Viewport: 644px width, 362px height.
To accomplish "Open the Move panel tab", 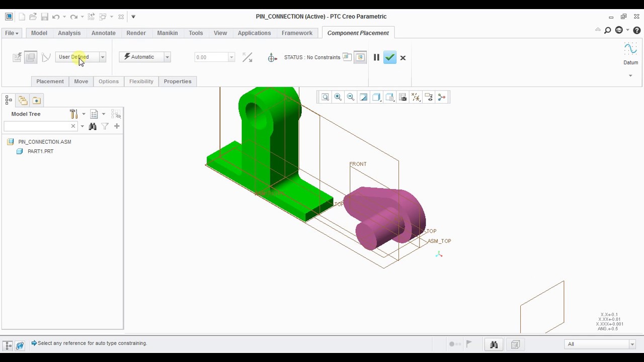I will point(81,81).
